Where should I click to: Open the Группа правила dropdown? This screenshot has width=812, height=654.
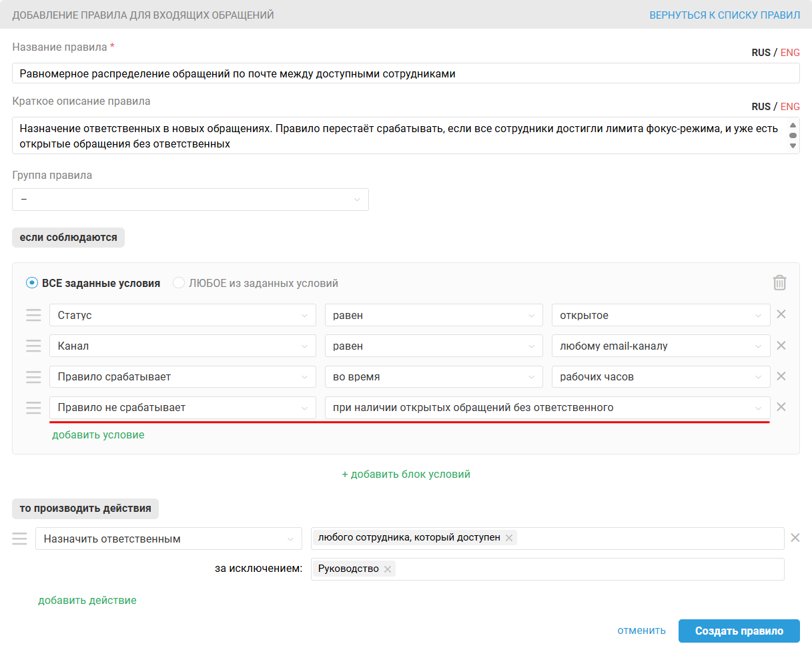[x=190, y=200]
